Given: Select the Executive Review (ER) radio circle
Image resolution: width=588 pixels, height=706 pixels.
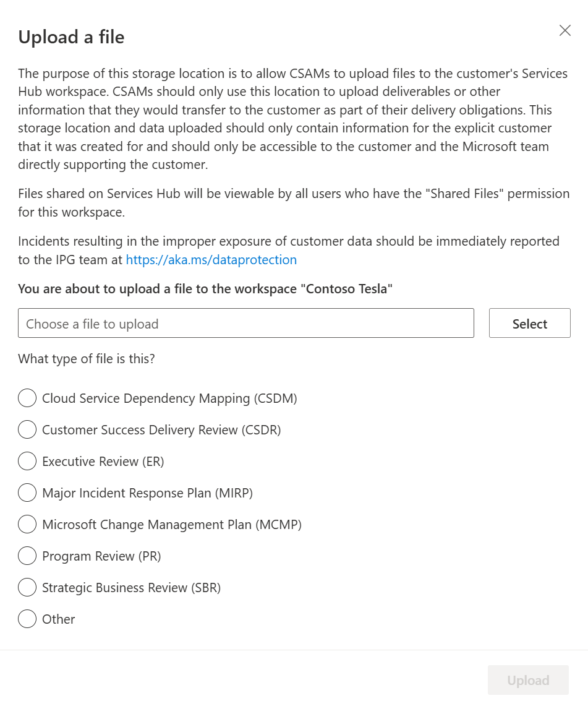Looking at the screenshot, I should coord(27,461).
